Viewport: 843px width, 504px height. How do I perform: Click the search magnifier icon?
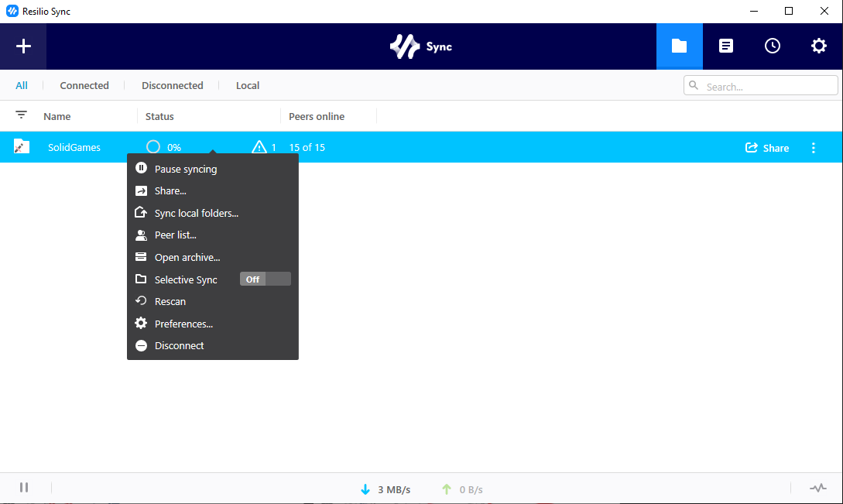[694, 85]
